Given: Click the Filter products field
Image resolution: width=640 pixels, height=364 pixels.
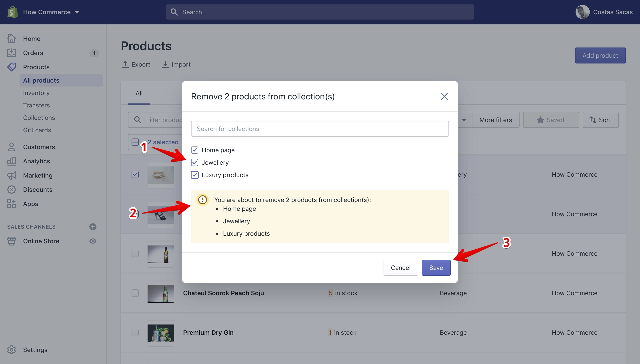Looking at the screenshot, I should (155, 120).
